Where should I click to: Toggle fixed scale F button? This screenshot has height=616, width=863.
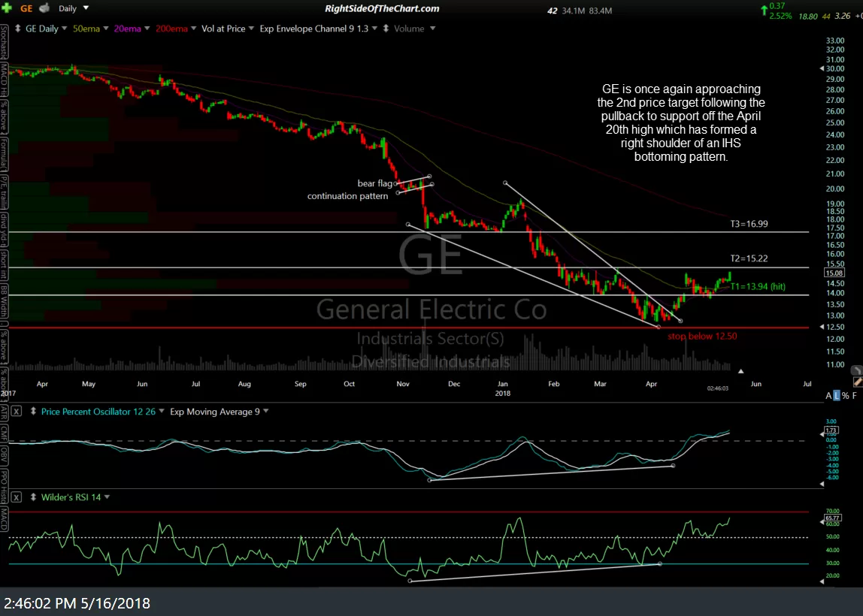tap(855, 395)
